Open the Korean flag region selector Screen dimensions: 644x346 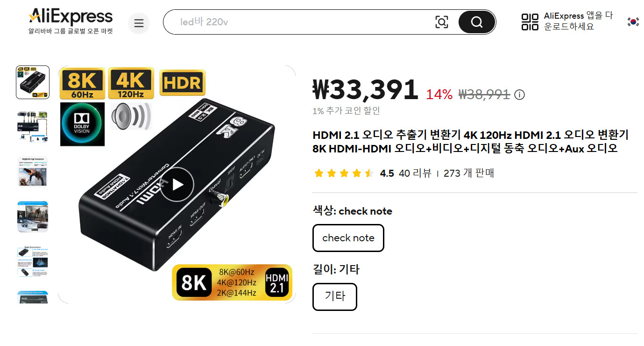[x=633, y=22]
